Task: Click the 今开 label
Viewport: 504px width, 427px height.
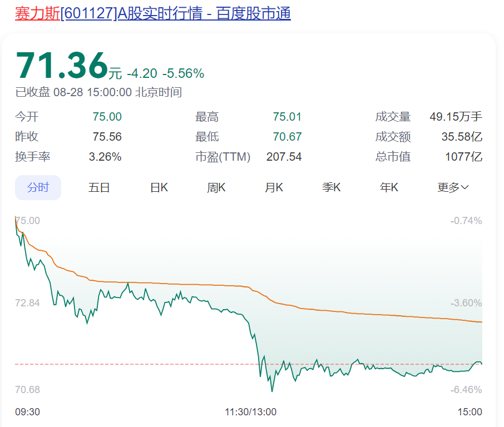Action: click(27, 117)
